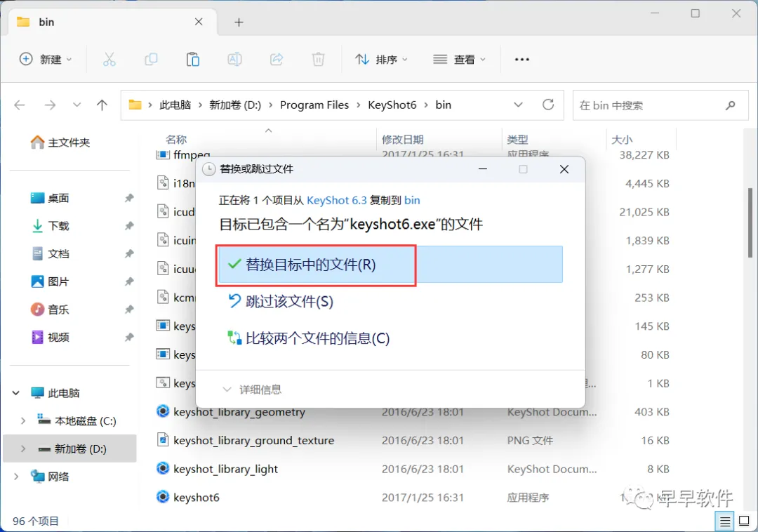The height and width of the screenshot is (532, 758).
Task: Expand the 网络 tree node
Action: (x=16, y=477)
